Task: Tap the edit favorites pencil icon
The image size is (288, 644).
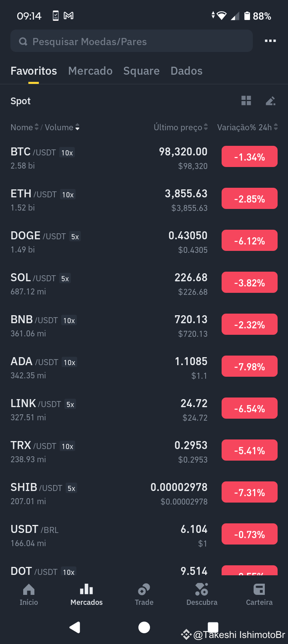Action: (271, 101)
